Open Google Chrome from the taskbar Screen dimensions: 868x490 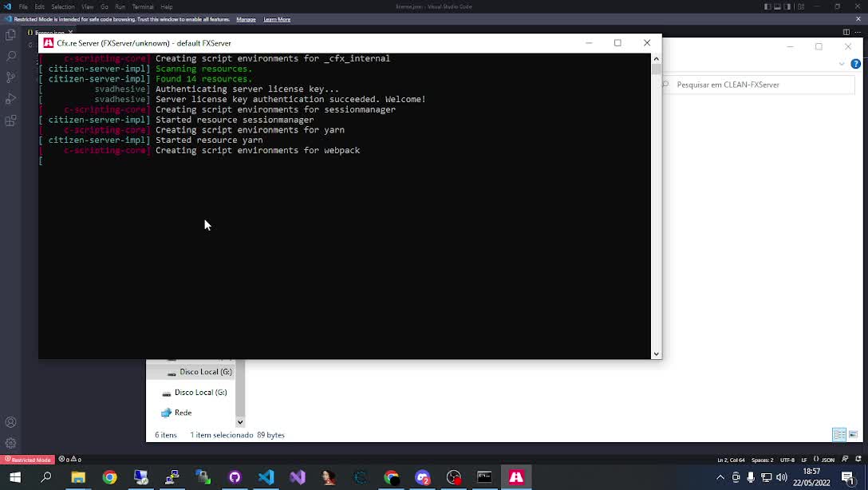point(108,477)
